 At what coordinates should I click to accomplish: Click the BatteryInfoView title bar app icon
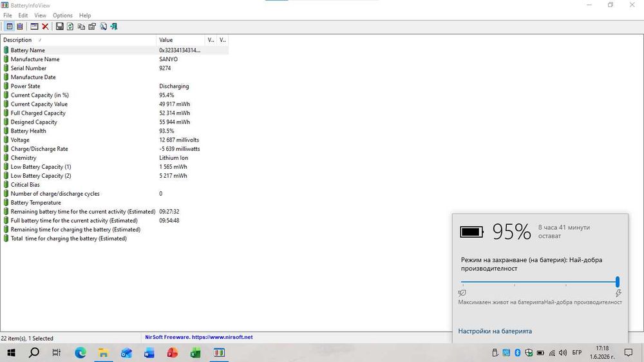(5, 5)
